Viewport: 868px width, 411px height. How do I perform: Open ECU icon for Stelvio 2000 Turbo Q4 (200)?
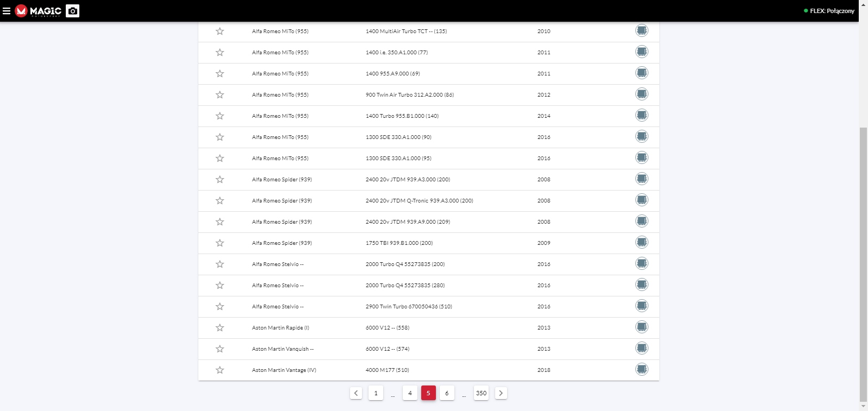[x=642, y=263]
